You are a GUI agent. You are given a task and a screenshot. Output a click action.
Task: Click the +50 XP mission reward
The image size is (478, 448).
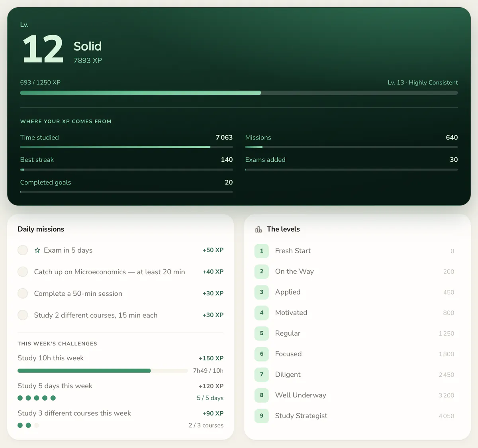213,250
